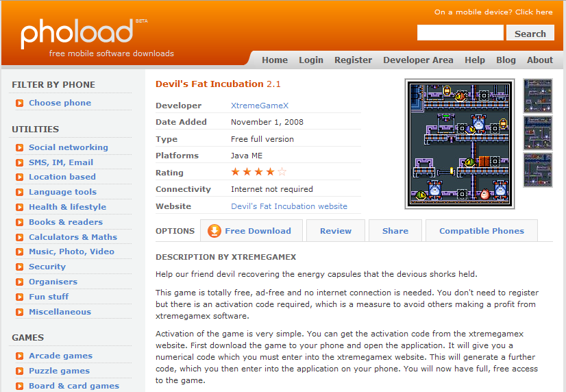The width and height of the screenshot is (566, 392).
Task: Click the Java ME platform value
Action: 247,156
